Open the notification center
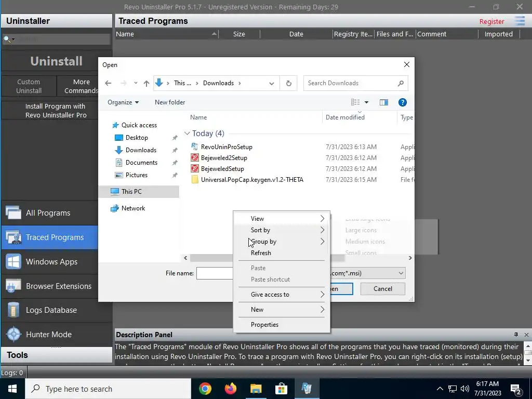 click(x=516, y=389)
